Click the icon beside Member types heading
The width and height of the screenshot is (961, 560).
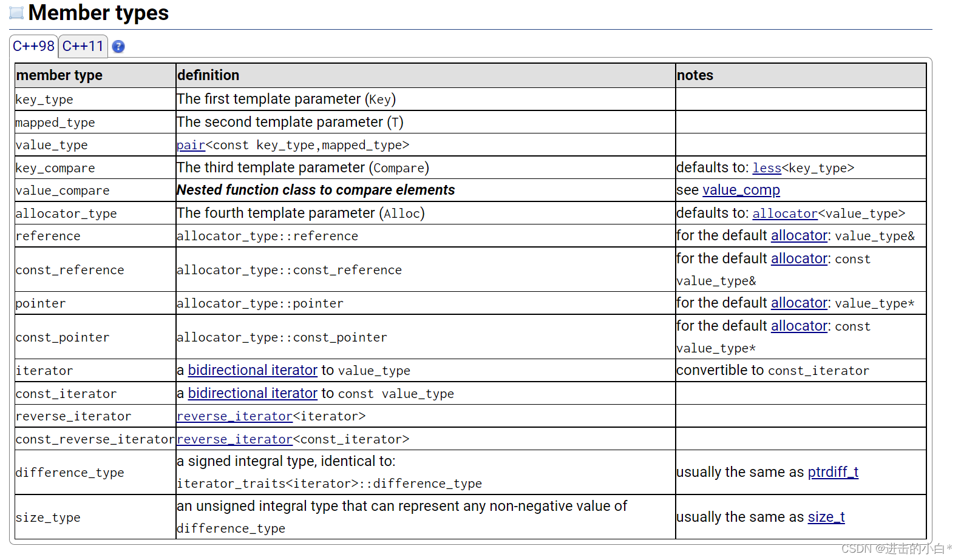tap(16, 13)
